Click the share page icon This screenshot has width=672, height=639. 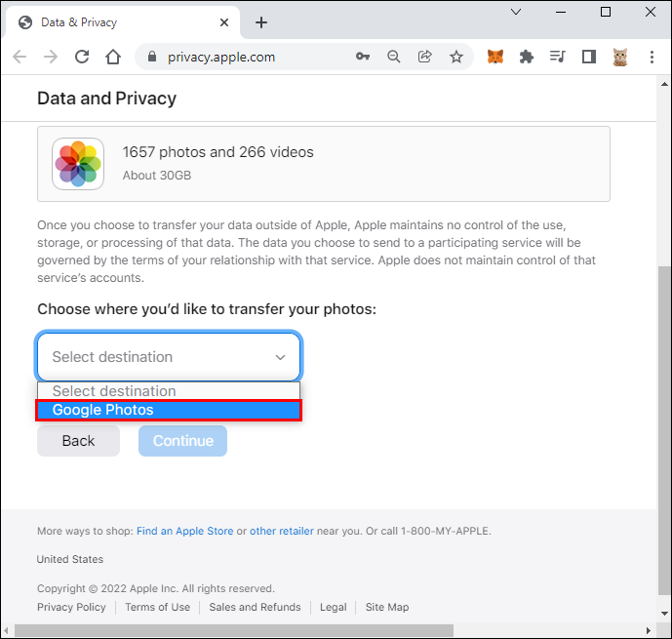(x=425, y=57)
